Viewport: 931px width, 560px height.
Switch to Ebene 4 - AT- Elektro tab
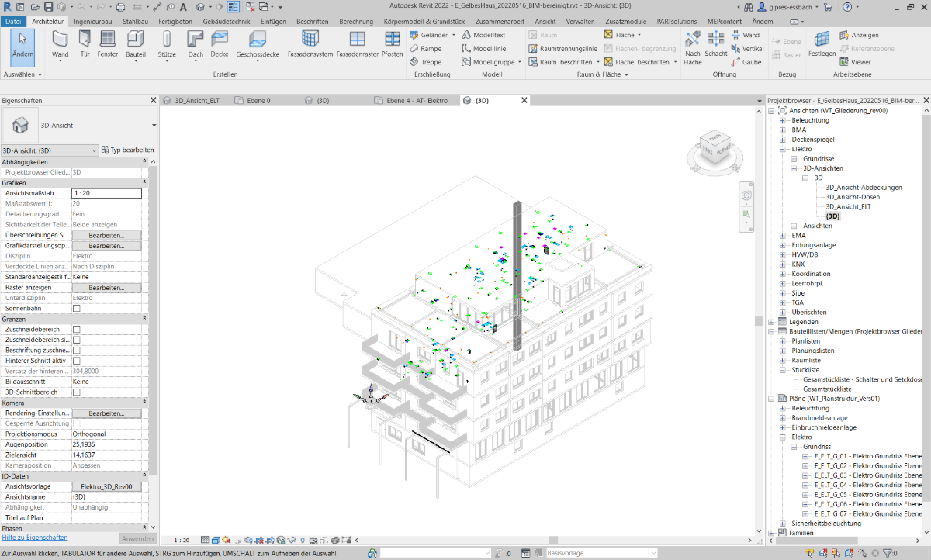(415, 101)
